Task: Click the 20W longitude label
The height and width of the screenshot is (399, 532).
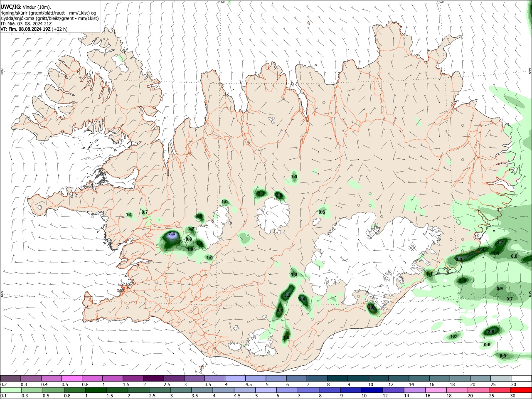Action: [x=221, y=2]
